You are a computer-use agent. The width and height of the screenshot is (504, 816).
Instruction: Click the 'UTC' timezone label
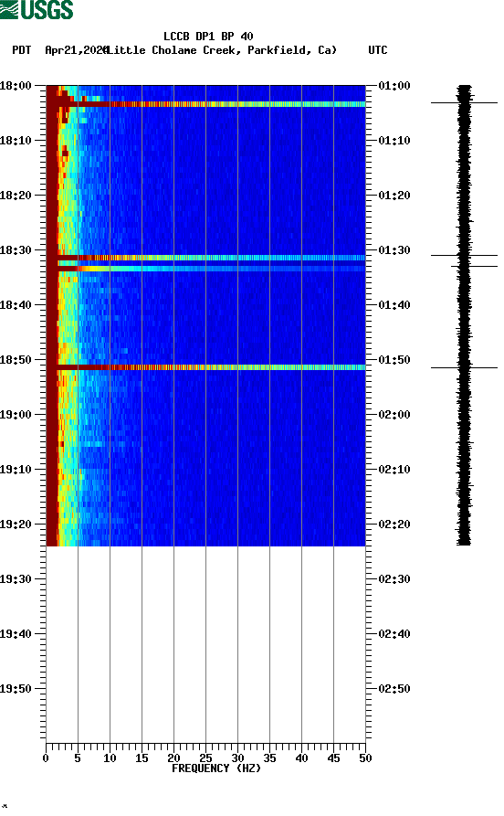coord(378,50)
